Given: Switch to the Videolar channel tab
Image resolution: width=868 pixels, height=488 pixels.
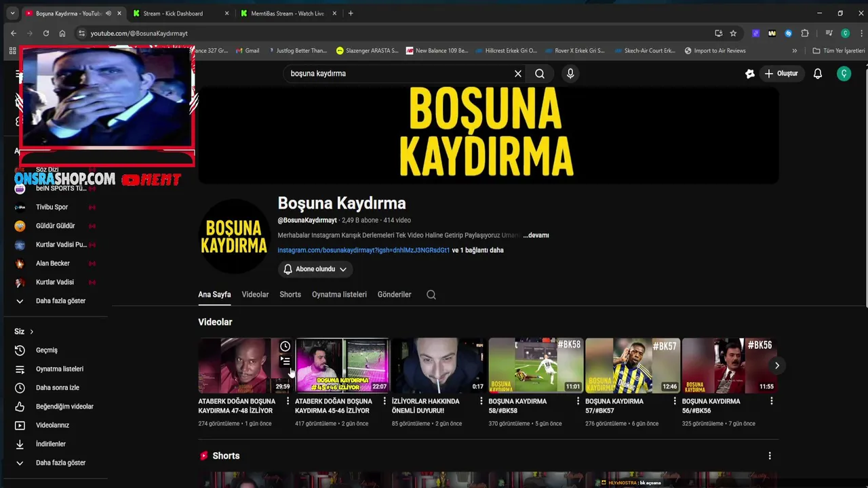Looking at the screenshot, I should pyautogui.click(x=255, y=295).
